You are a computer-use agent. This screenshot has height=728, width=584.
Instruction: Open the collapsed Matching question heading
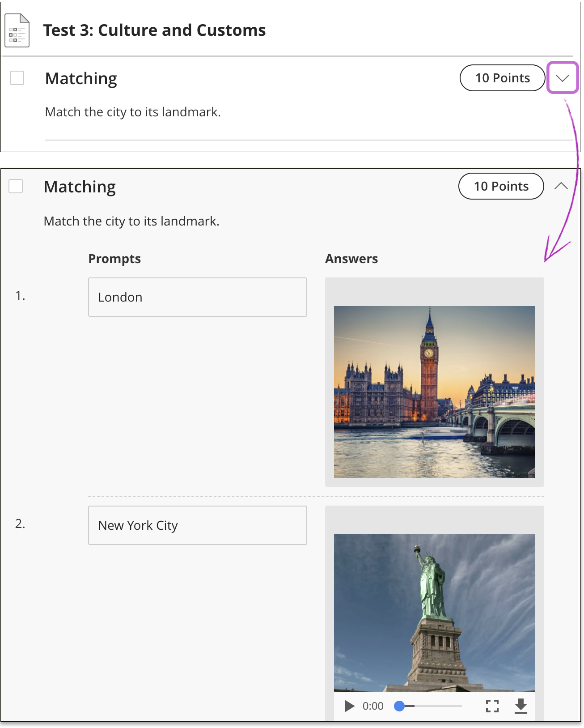point(81,79)
